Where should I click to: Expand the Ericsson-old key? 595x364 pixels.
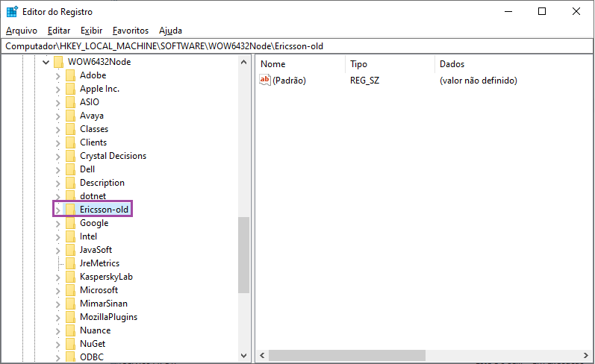(57, 210)
